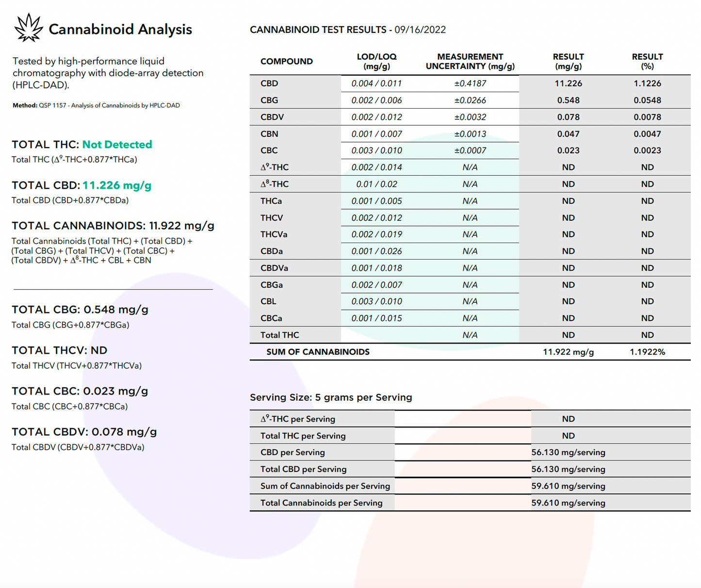Click CBD uncertainty ±0.4187
The image size is (701, 588).
tap(470, 83)
